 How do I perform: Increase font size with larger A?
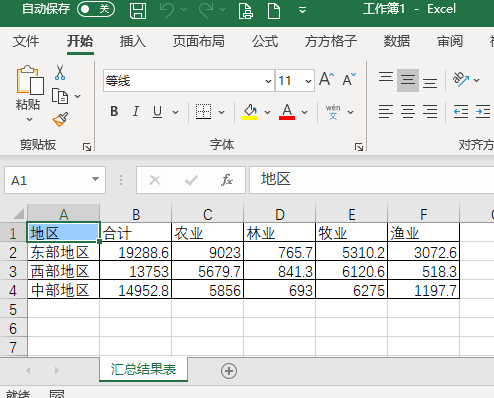[x=326, y=80]
